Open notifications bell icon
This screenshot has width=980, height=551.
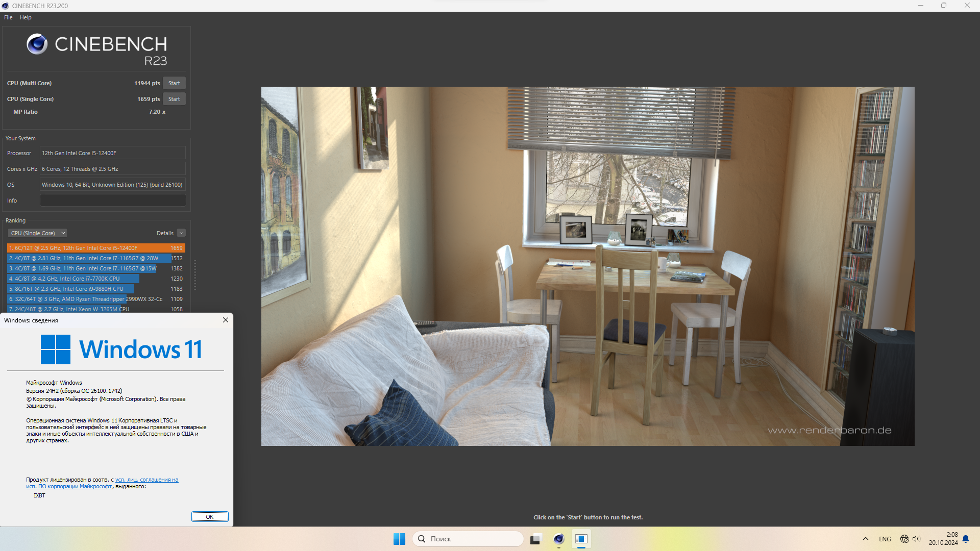(966, 539)
